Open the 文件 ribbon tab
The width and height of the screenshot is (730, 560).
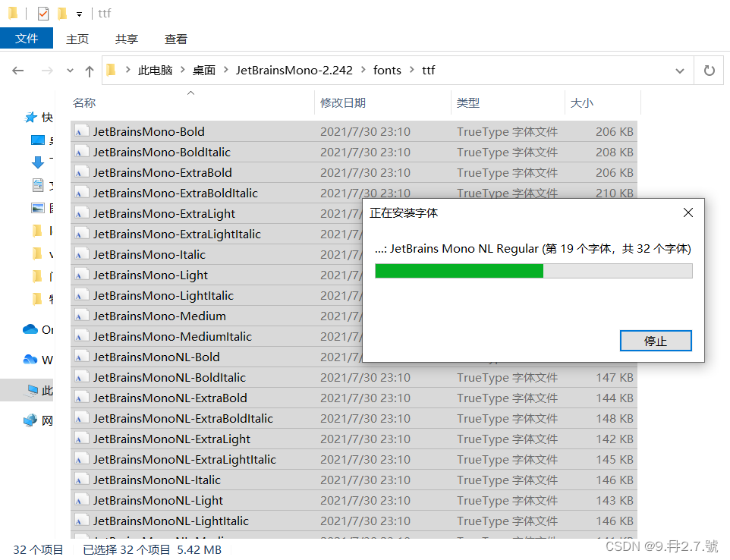pyautogui.click(x=27, y=38)
